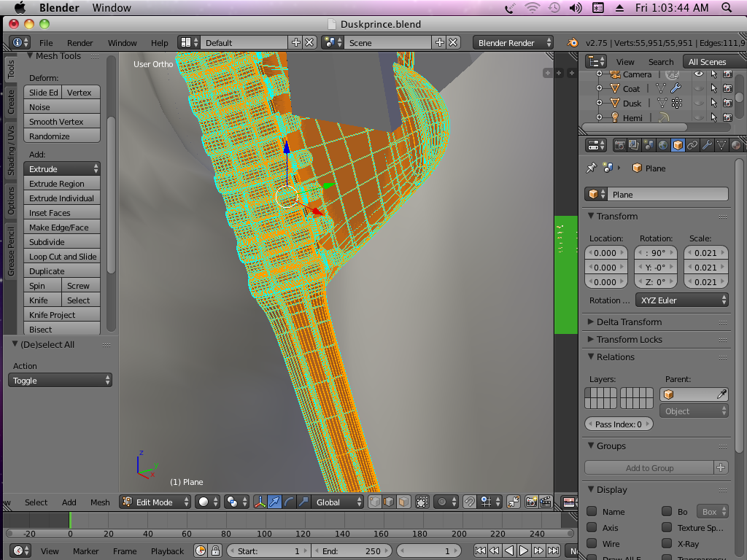
Task: Click the timeline End frame field
Action: pyautogui.click(x=352, y=551)
